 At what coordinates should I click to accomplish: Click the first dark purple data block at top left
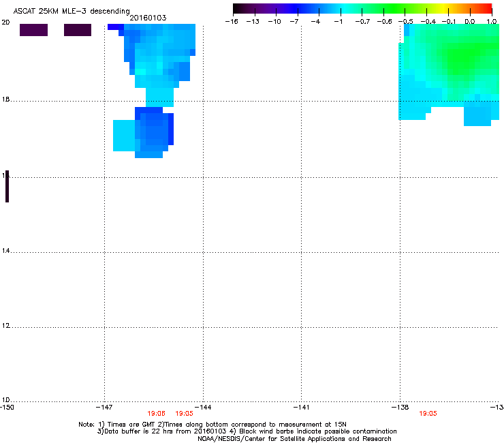point(34,30)
